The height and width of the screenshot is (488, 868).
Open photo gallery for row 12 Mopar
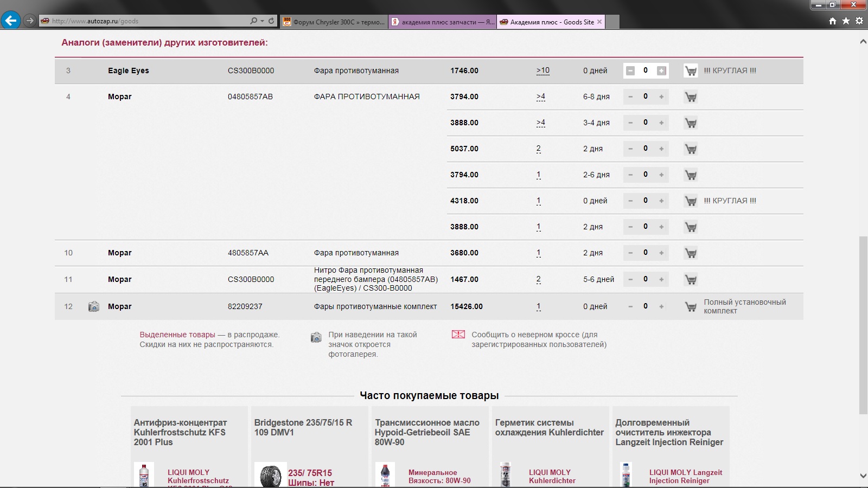(94, 306)
